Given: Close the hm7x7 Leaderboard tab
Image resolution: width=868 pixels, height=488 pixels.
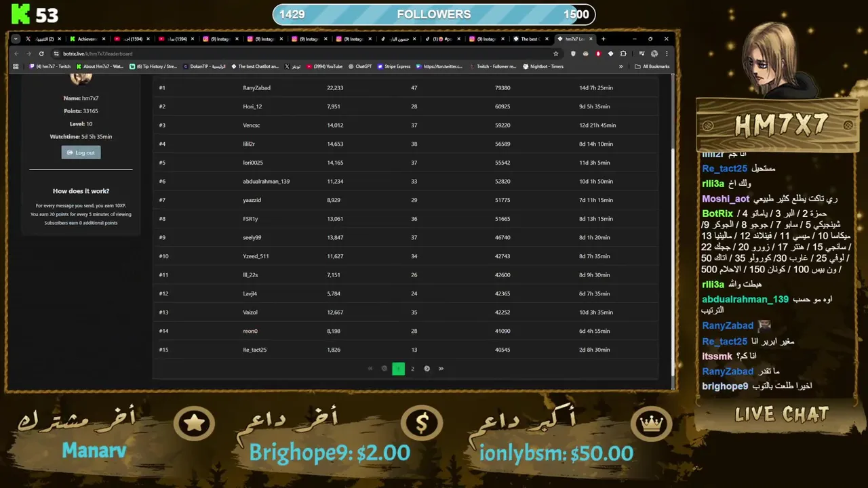Looking at the screenshot, I should click(x=591, y=39).
